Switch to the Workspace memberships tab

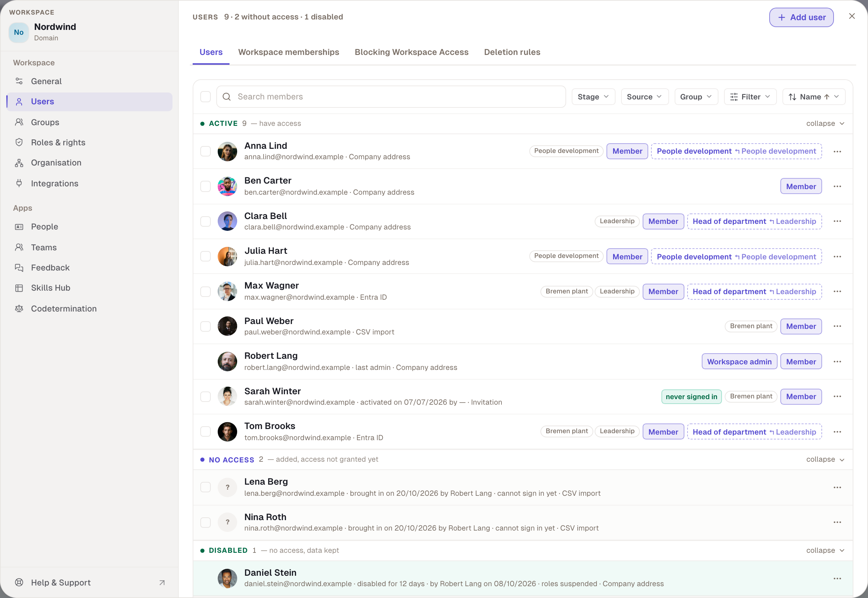[289, 52]
